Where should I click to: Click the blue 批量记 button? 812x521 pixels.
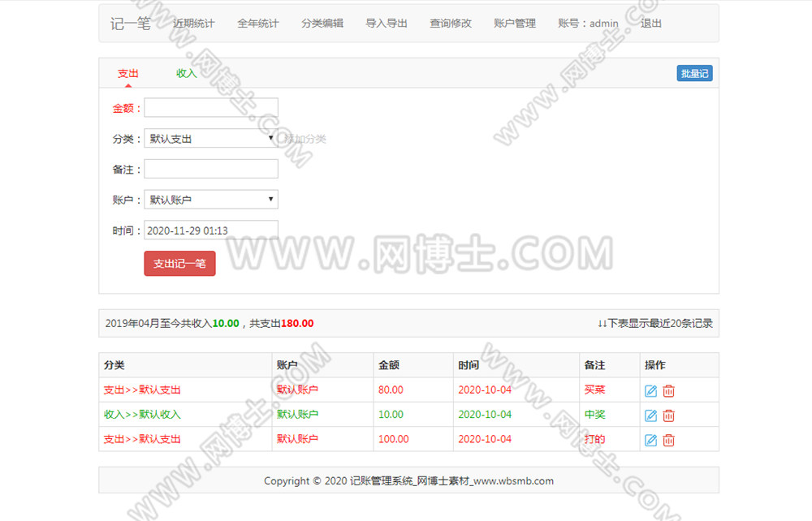(x=694, y=74)
